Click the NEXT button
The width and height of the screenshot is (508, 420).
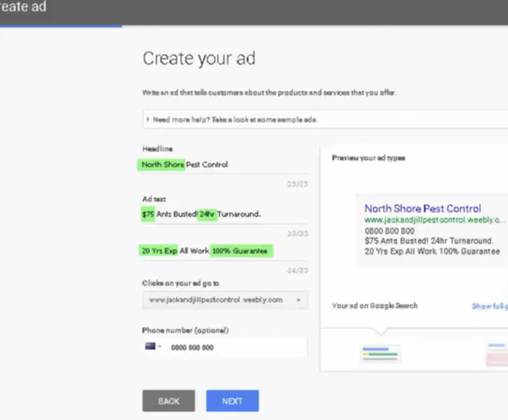(x=232, y=401)
